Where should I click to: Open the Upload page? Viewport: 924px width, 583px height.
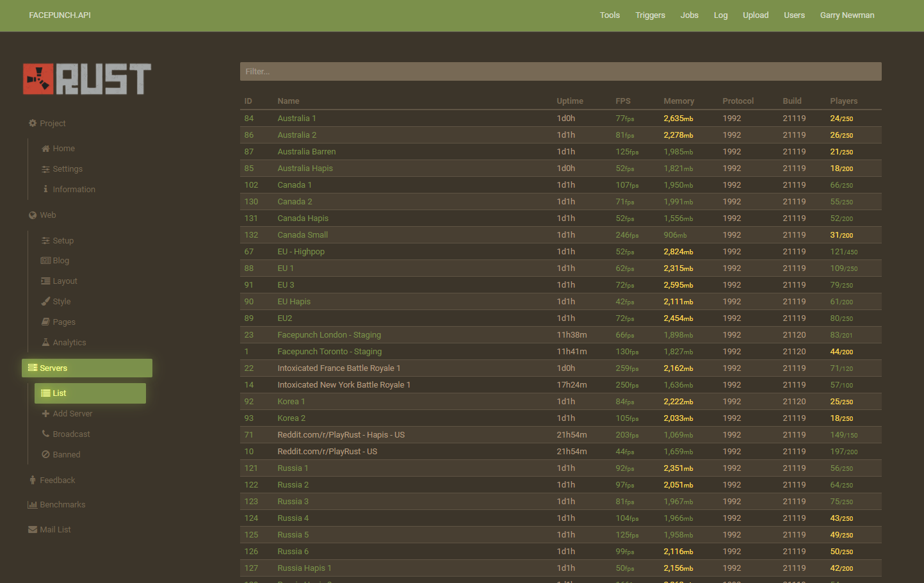pos(756,15)
